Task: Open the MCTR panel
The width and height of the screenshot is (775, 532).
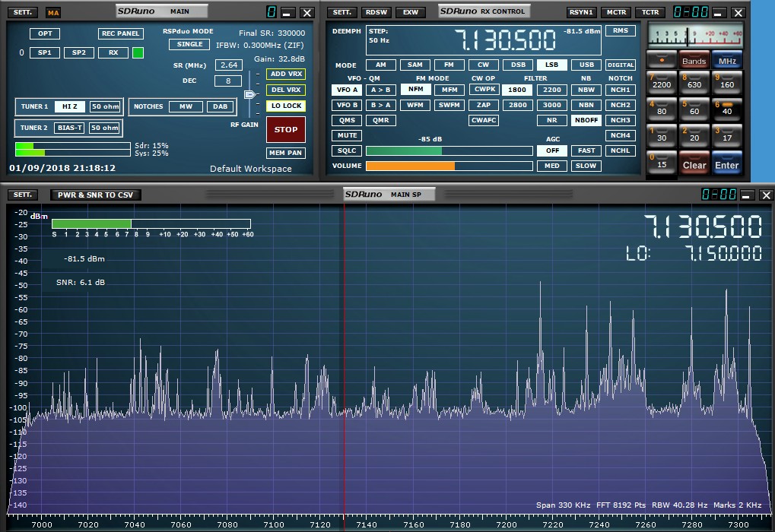Action: tap(616, 12)
